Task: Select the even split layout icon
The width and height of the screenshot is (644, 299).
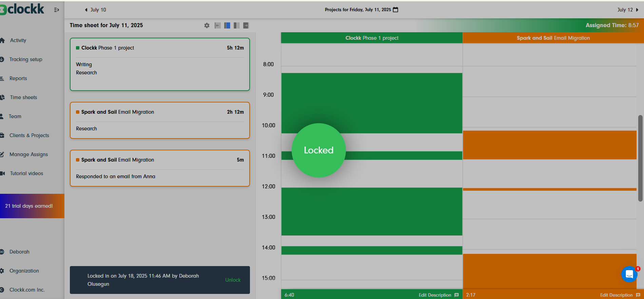Action: point(237,25)
